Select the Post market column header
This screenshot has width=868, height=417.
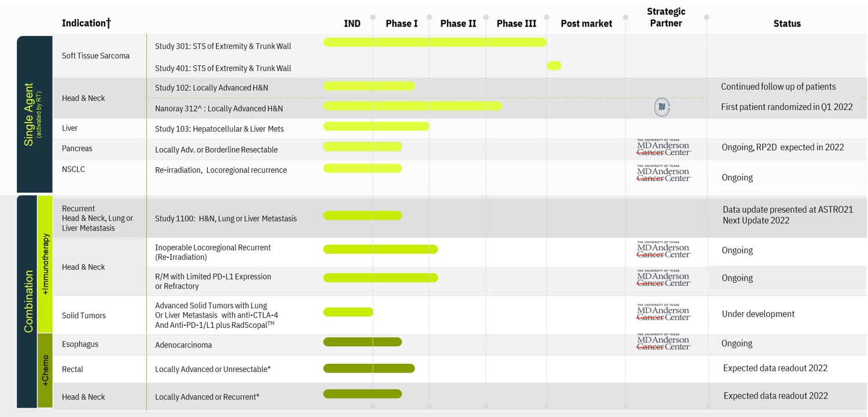[586, 24]
